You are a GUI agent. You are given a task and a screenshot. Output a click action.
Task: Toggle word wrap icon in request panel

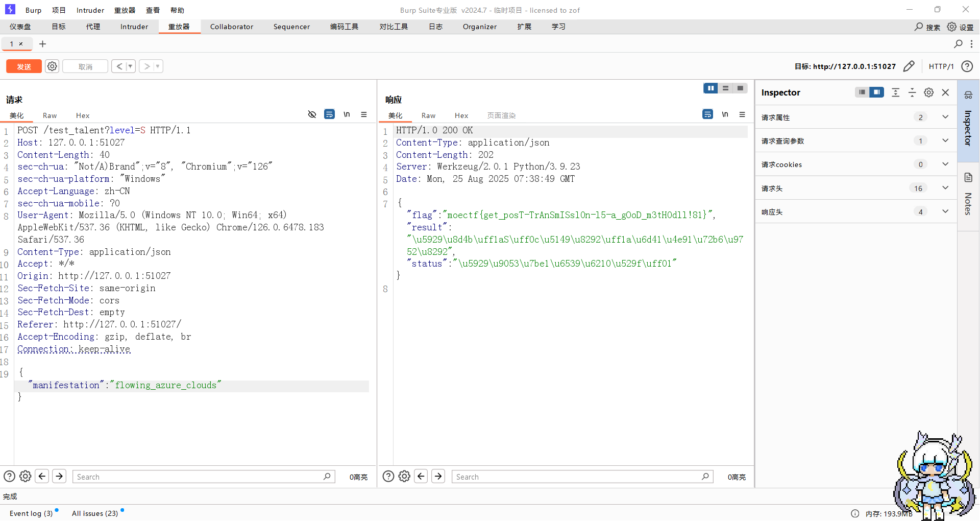pos(329,114)
